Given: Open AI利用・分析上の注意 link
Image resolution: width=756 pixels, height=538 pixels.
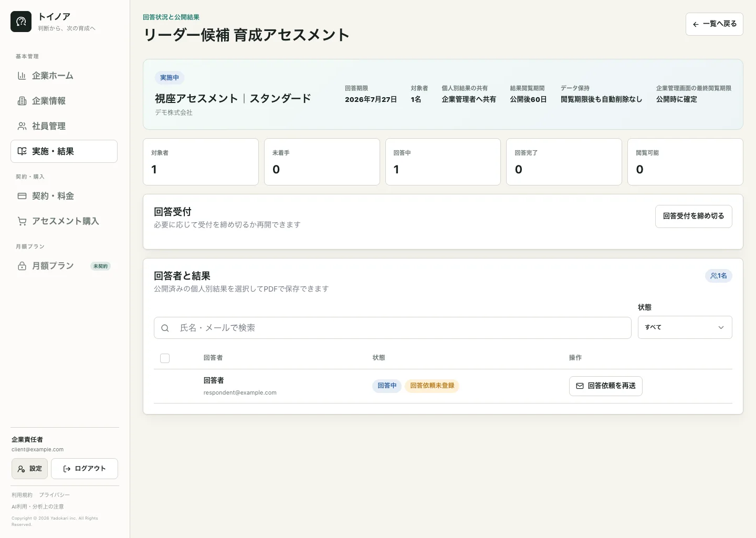Looking at the screenshot, I should 38,506.
